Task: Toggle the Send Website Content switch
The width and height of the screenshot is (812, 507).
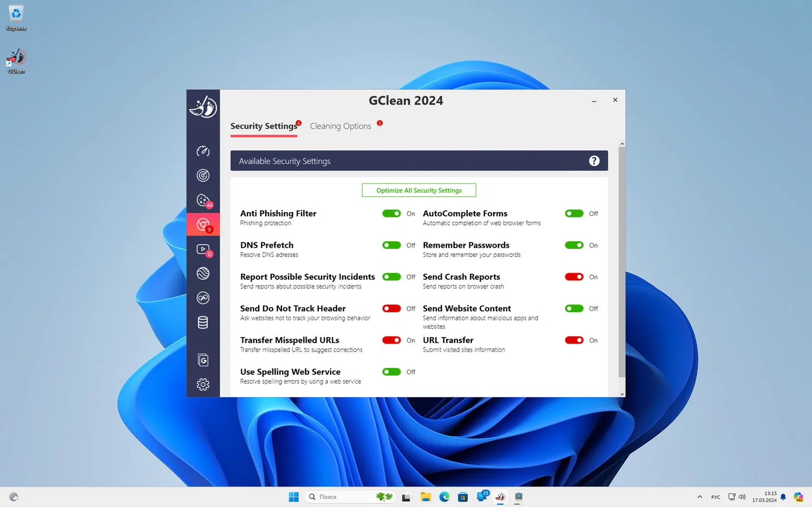Action: click(574, 308)
